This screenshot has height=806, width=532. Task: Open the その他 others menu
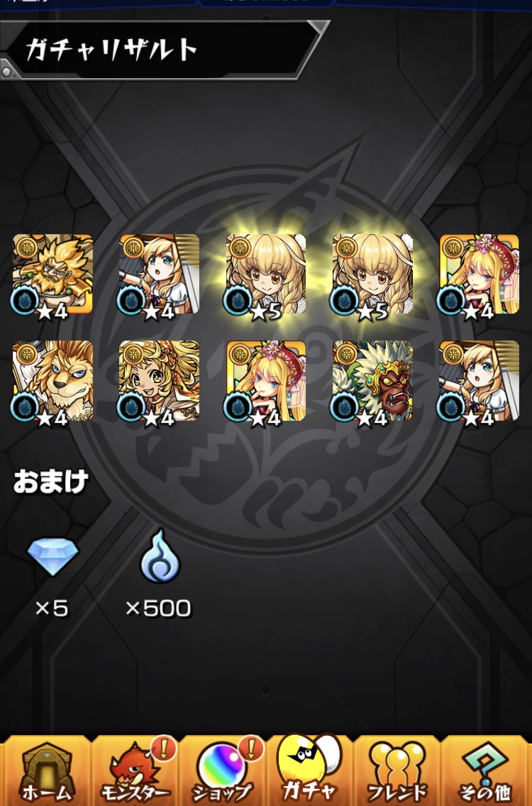coord(486,771)
